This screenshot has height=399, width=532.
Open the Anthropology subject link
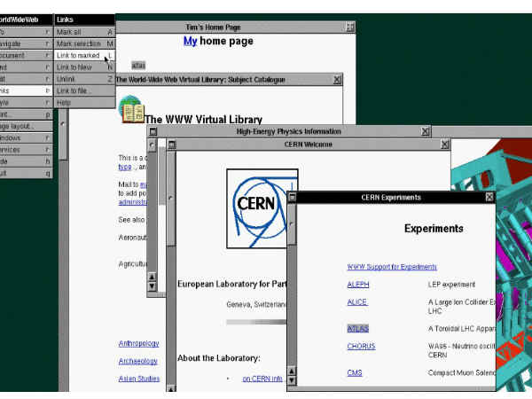click(x=139, y=343)
